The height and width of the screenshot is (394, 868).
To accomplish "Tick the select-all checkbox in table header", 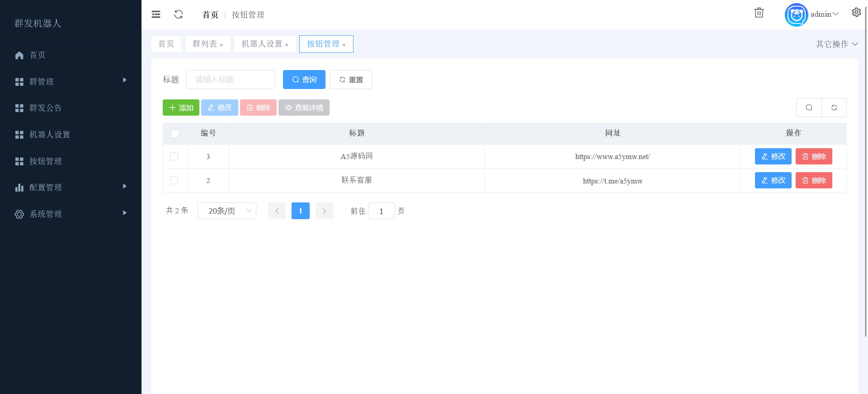I will (x=175, y=134).
